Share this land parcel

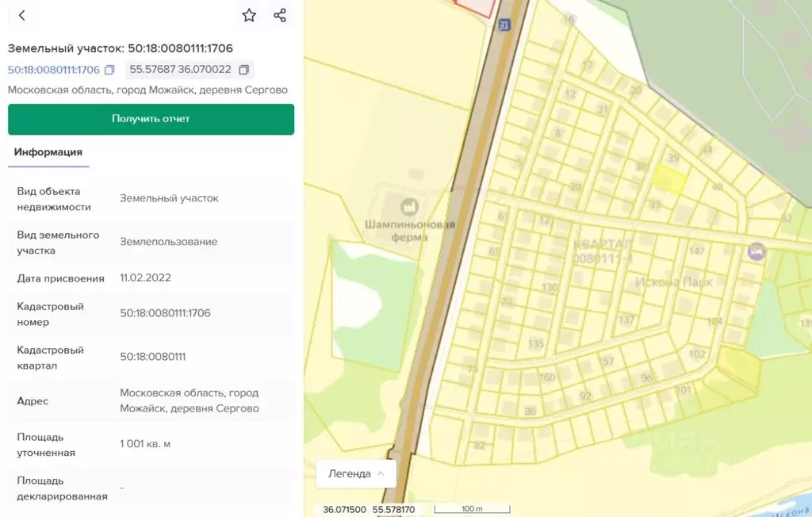click(x=280, y=15)
